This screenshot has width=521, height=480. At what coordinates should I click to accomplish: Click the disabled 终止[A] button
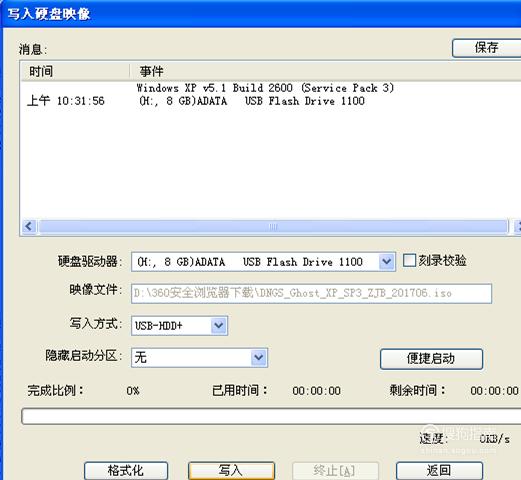[335, 470]
